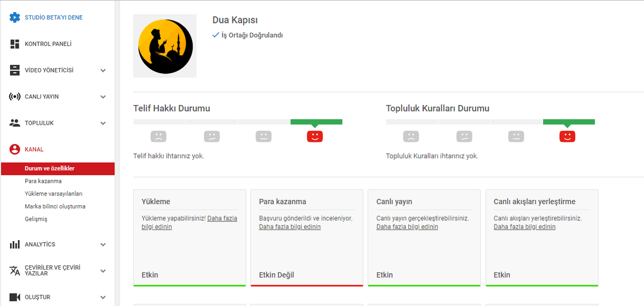The width and height of the screenshot is (644, 306).
Task: Click the Dua Kapısı channel name
Action: click(236, 20)
